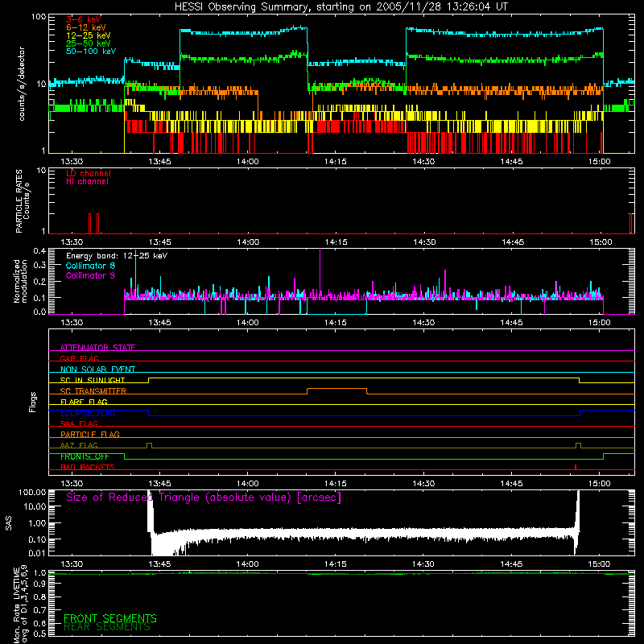This screenshot has width=644, height=644.
Task: Click the blue "ECLIPSE_FLAG" flag label
Action: 88,413
